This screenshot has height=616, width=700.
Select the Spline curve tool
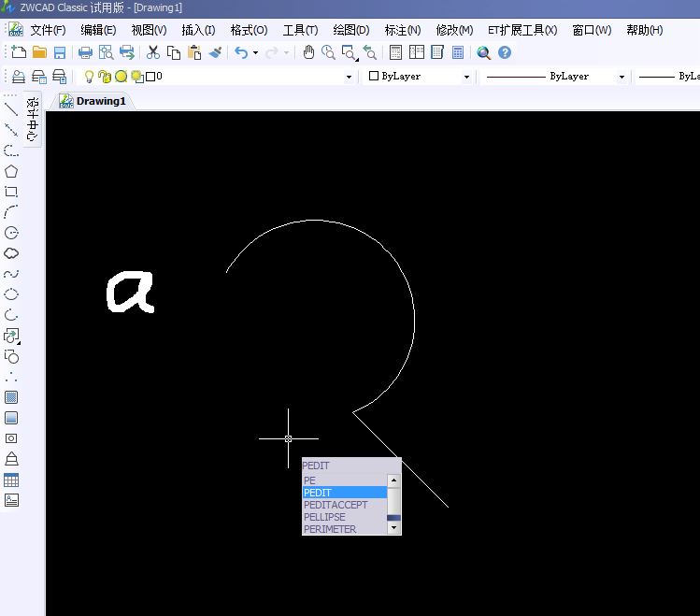coord(11,274)
